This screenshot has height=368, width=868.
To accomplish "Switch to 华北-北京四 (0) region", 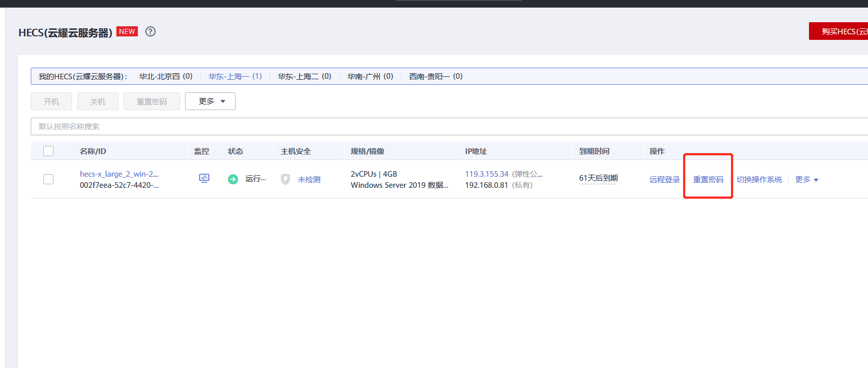I will coord(166,76).
